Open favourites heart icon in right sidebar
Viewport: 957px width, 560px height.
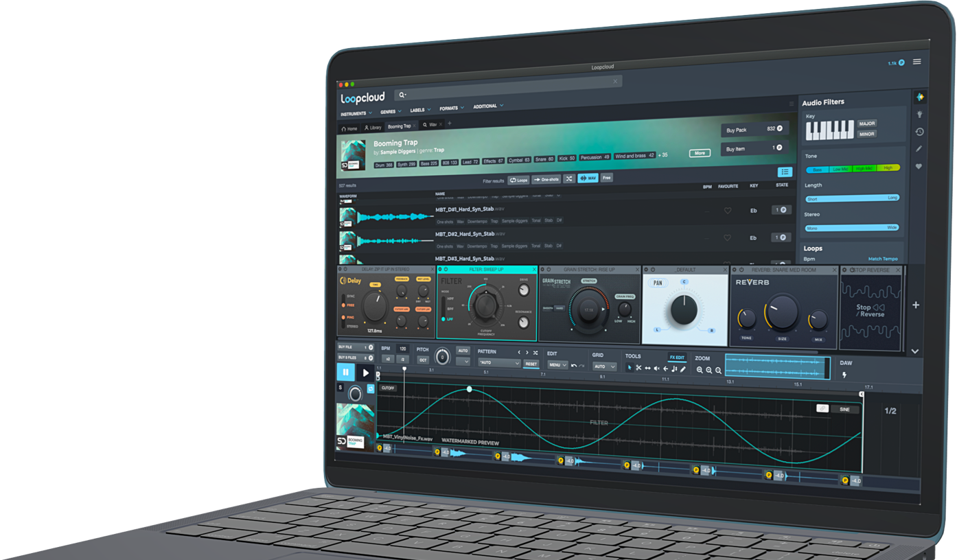[x=919, y=167]
